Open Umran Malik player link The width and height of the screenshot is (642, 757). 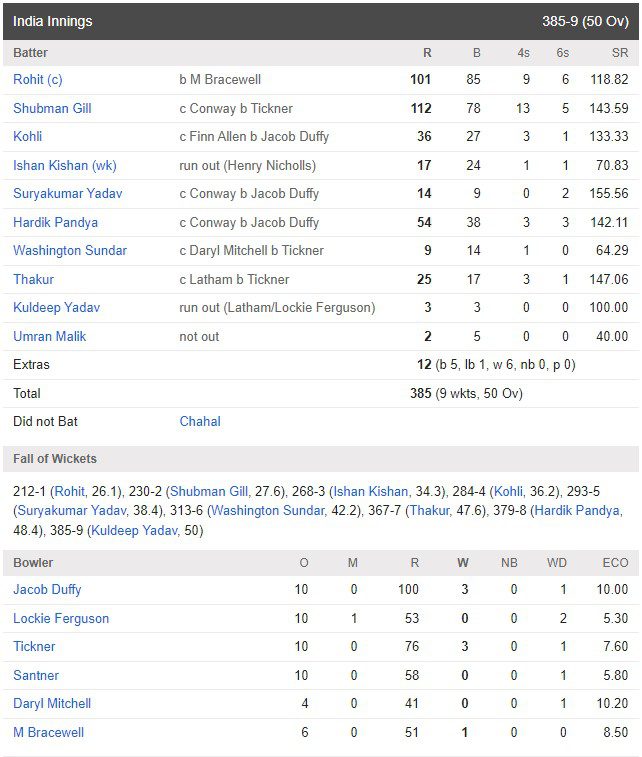tap(49, 336)
